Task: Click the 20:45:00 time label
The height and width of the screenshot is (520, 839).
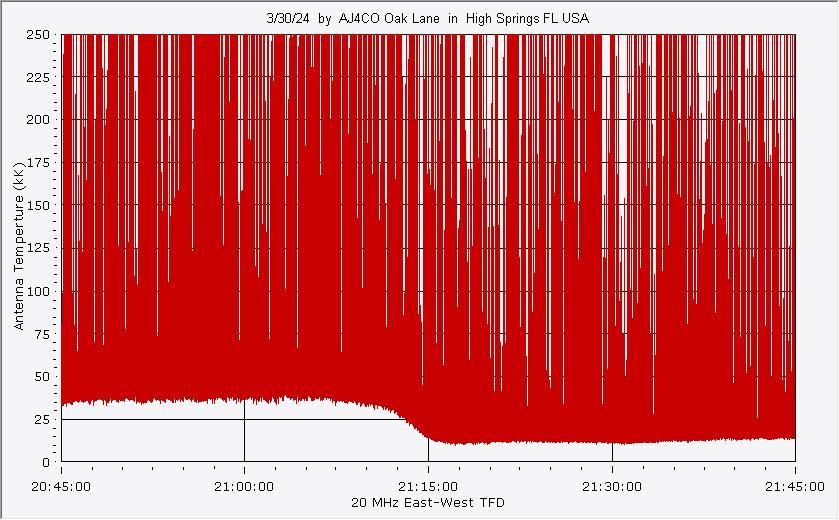Action: (x=61, y=487)
